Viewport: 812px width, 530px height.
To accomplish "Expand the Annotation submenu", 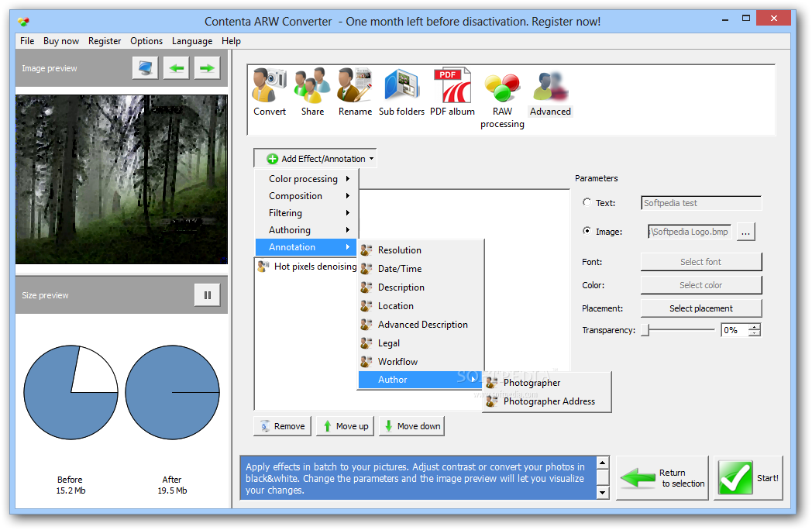I will tap(307, 247).
